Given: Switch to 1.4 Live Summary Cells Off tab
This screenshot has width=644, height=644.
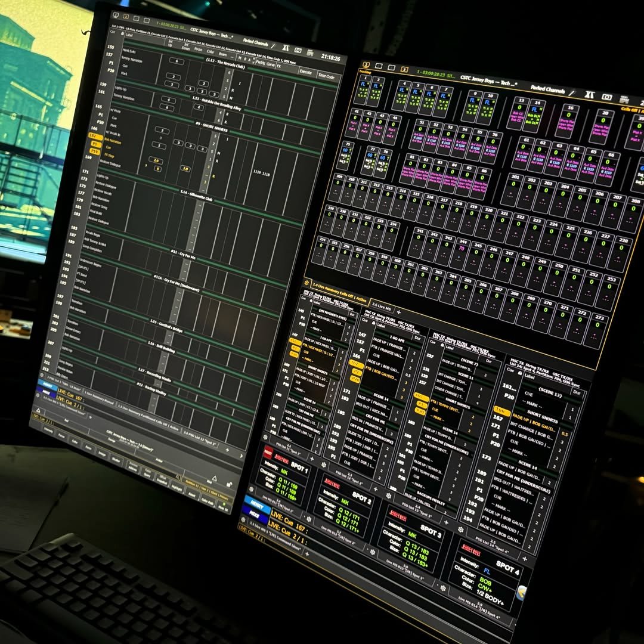Looking at the screenshot, I should (339, 292).
